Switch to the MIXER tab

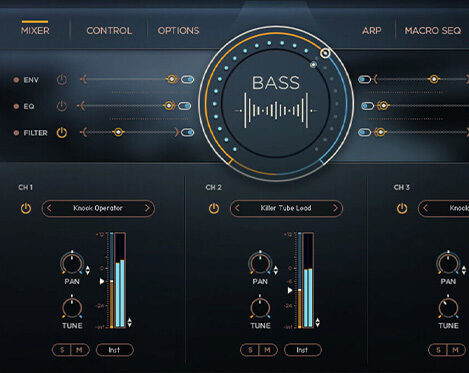tap(35, 31)
